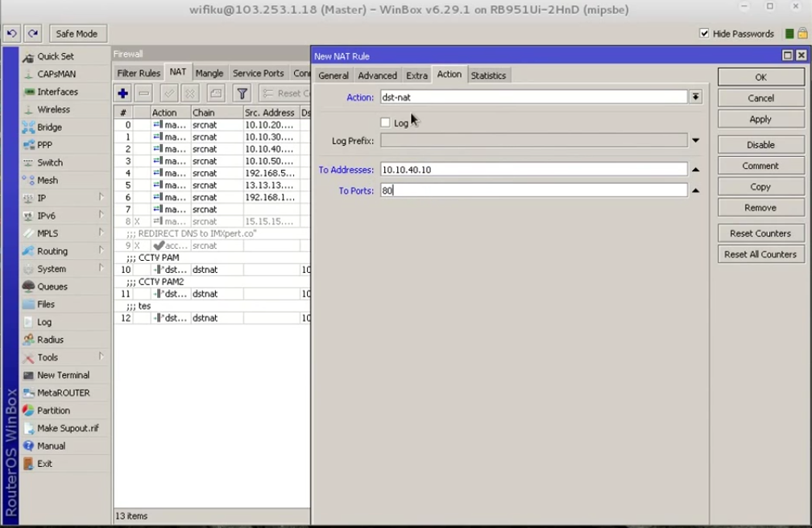Click the Redo arrow icon
The image size is (812, 528).
coord(33,34)
